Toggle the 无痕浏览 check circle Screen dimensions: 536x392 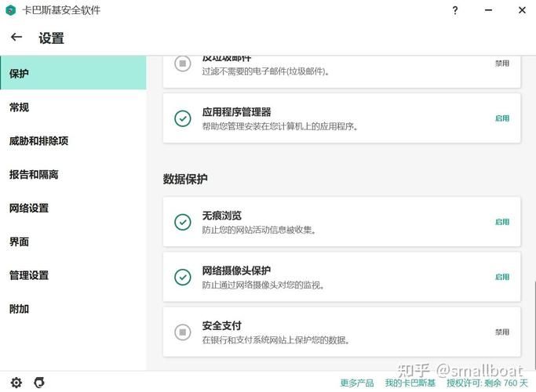[183, 223]
